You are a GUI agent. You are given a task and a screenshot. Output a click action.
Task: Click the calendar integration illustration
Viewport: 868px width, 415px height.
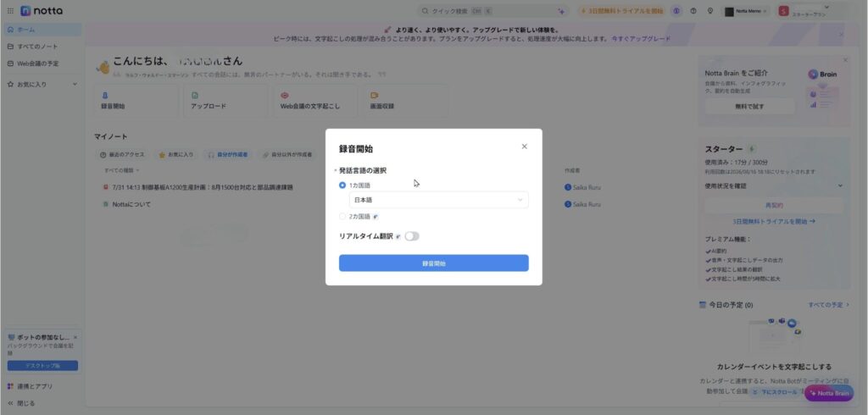773,338
